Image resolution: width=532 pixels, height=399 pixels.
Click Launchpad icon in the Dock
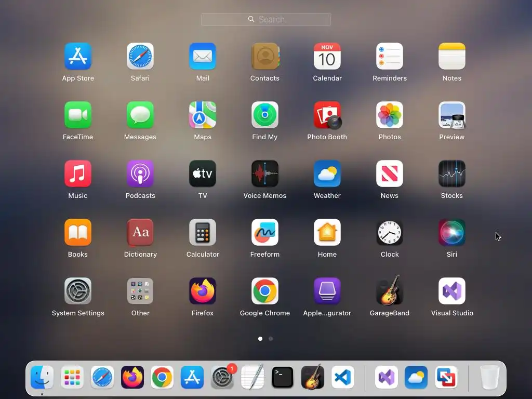pos(72,377)
